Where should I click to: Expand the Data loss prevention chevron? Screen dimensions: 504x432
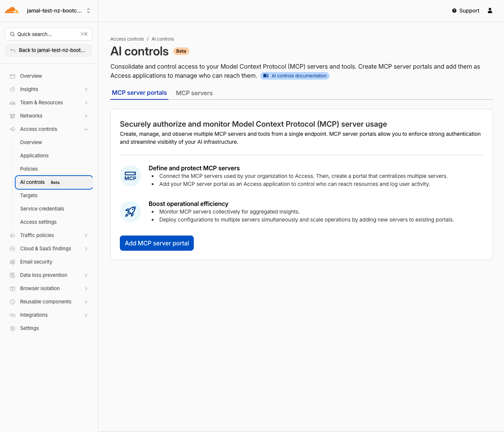point(86,275)
